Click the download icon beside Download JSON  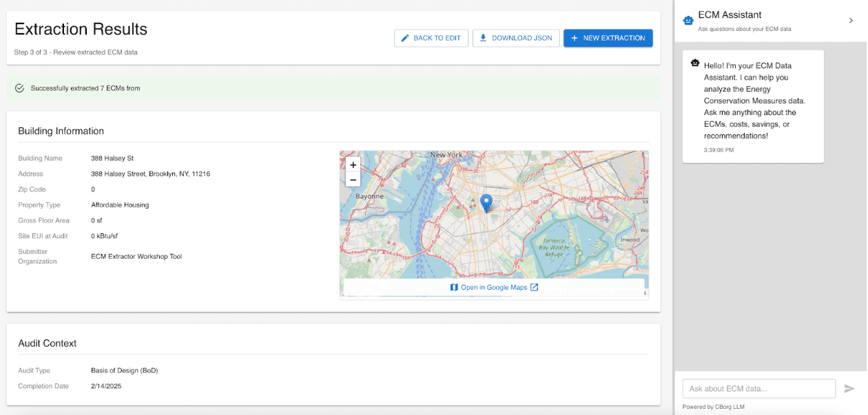(x=484, y=38)
